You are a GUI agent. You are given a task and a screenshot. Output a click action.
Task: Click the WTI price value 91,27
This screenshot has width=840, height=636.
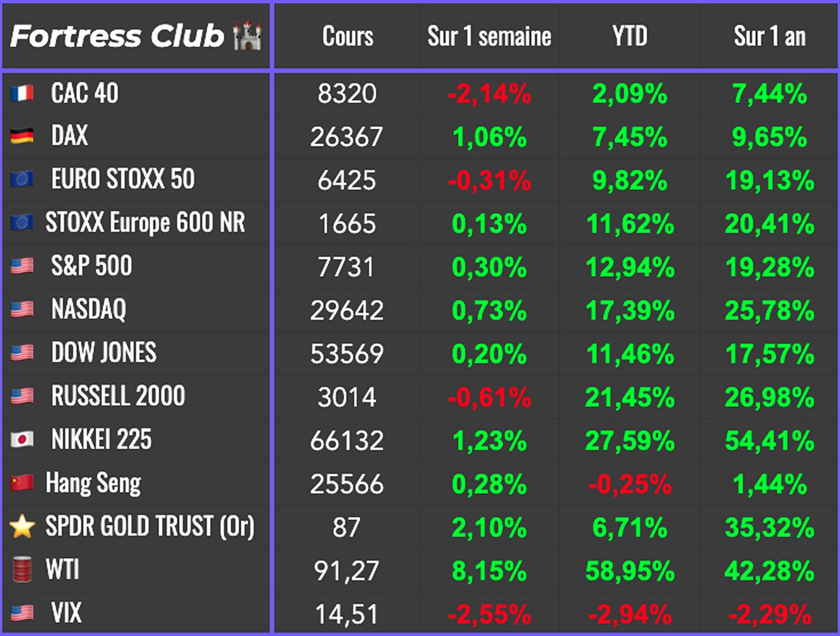pos(347,571)
